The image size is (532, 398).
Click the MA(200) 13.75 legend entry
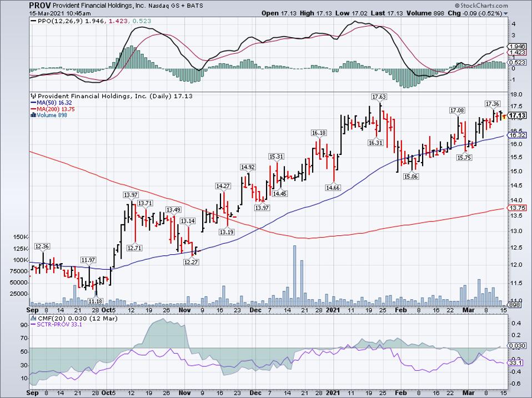[53, 109]
